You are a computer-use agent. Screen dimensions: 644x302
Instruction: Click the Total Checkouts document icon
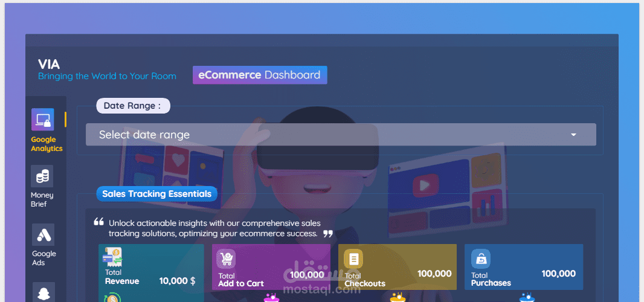click(353, 259)
